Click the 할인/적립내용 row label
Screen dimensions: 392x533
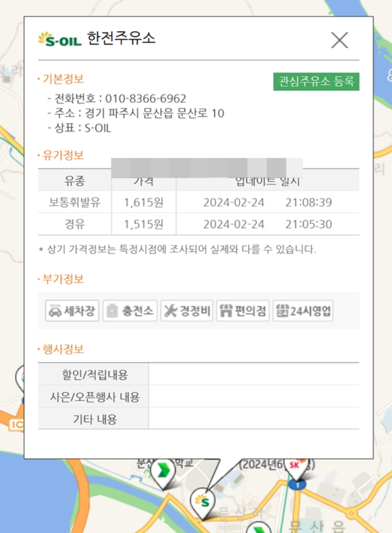(94, 374)
